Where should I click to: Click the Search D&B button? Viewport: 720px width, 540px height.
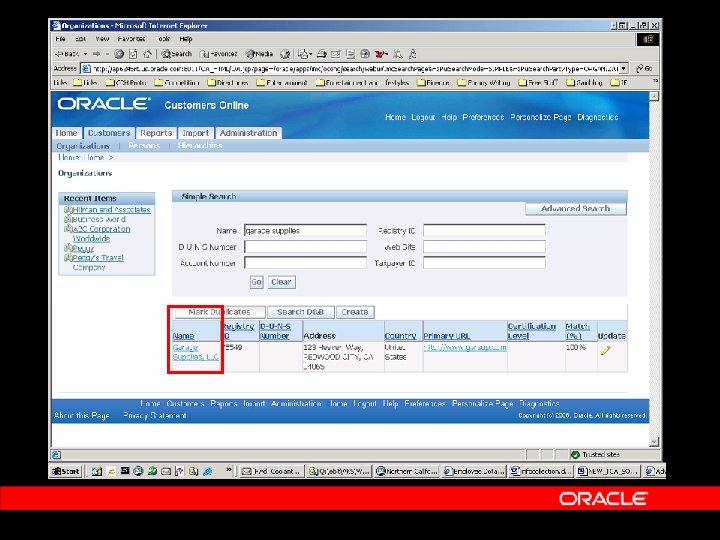coord(300,312)
